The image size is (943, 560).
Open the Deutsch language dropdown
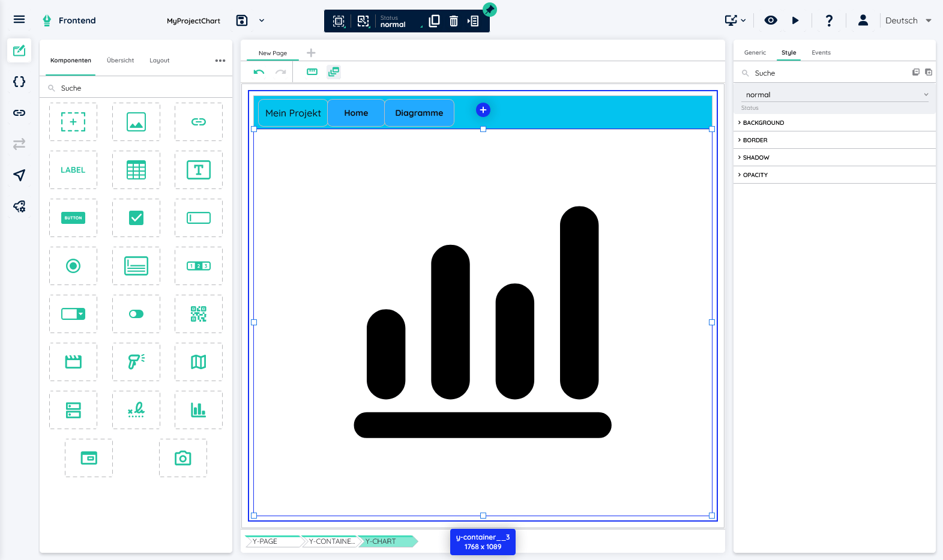tap(908, 20)
